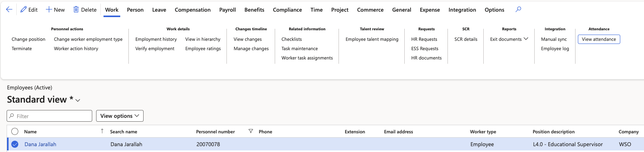Click View in hierarchy
Screen dimensions: 644x152
[x=203, y=39]
